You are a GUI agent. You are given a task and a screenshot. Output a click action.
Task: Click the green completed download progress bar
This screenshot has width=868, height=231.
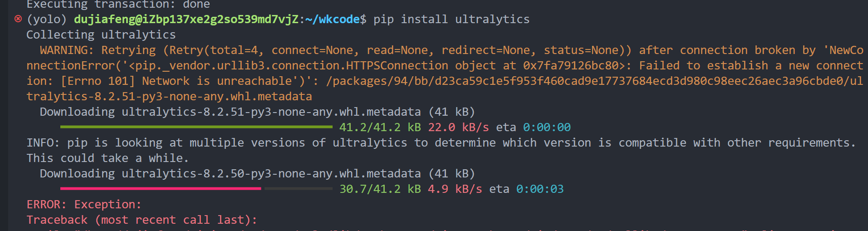click(196, 127)
